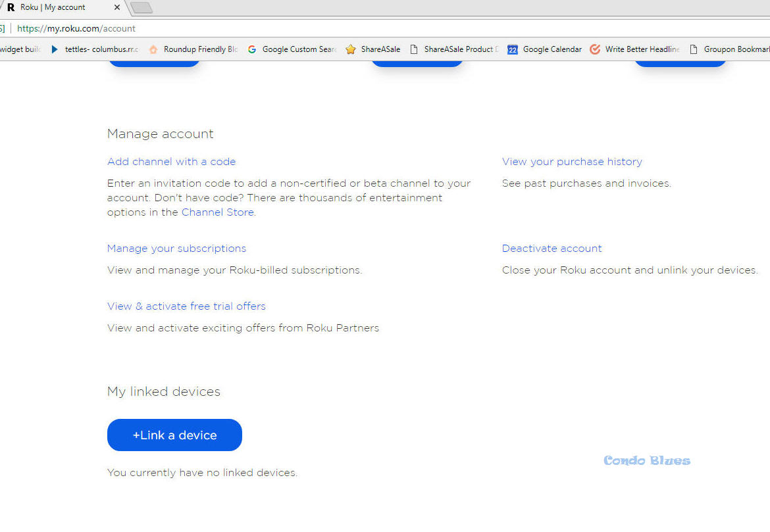Click the Roku favicon in the tab
The width and height of the screenshot is (770, 532).
(x=11, y=7)
